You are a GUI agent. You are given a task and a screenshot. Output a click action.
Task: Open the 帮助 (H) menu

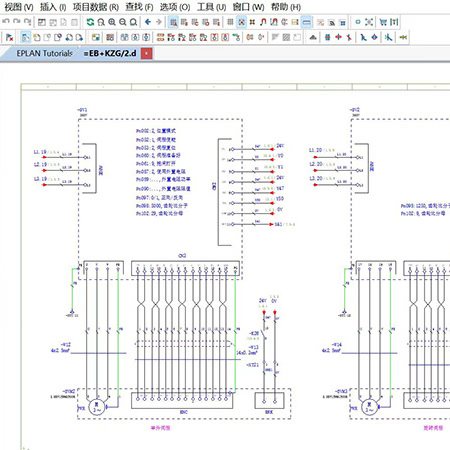coord(286,7)
